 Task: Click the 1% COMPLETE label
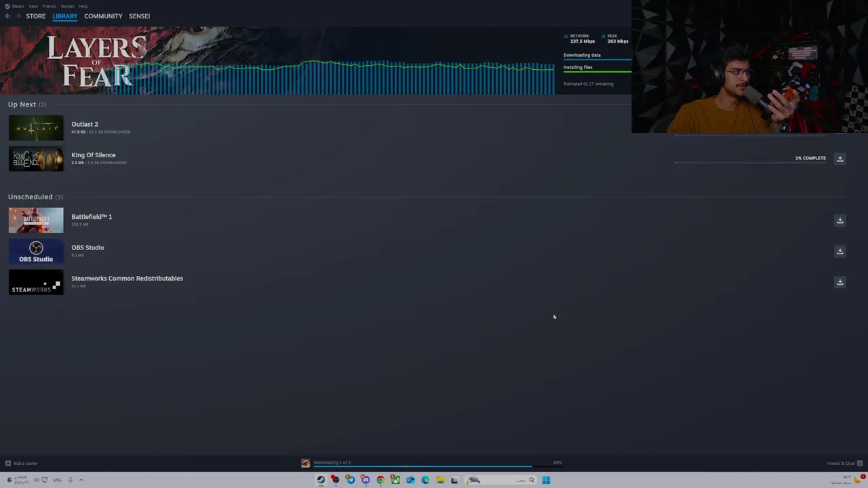point(810,158)
